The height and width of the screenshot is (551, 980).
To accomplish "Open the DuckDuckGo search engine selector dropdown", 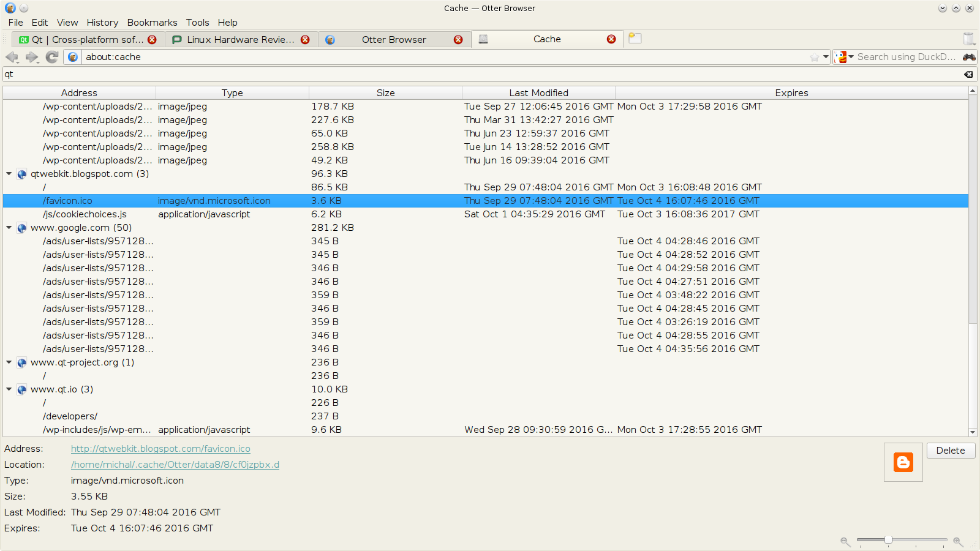I will [851, 57].
